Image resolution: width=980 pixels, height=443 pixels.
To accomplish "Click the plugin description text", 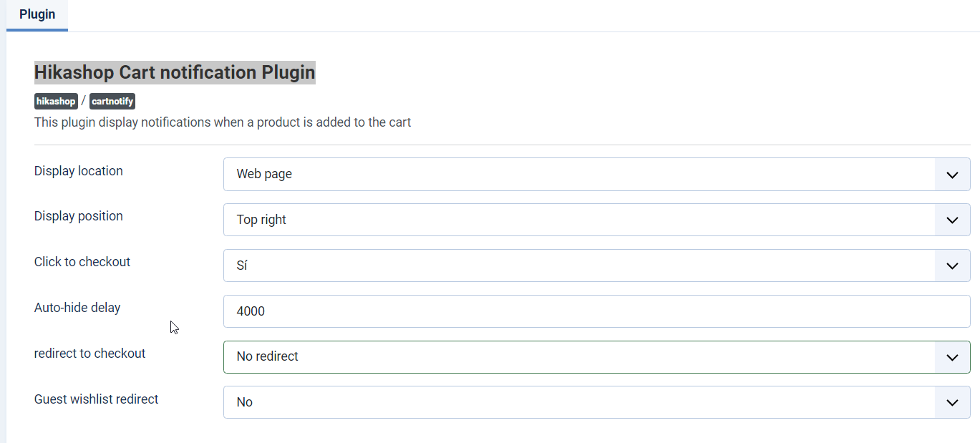I will tap(223, 122).
